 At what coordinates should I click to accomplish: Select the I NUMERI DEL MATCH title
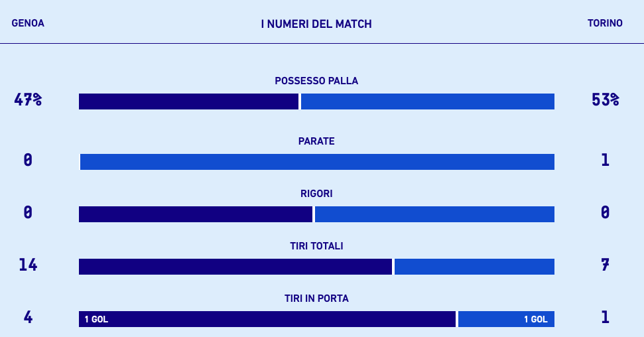tap(316, 24)
